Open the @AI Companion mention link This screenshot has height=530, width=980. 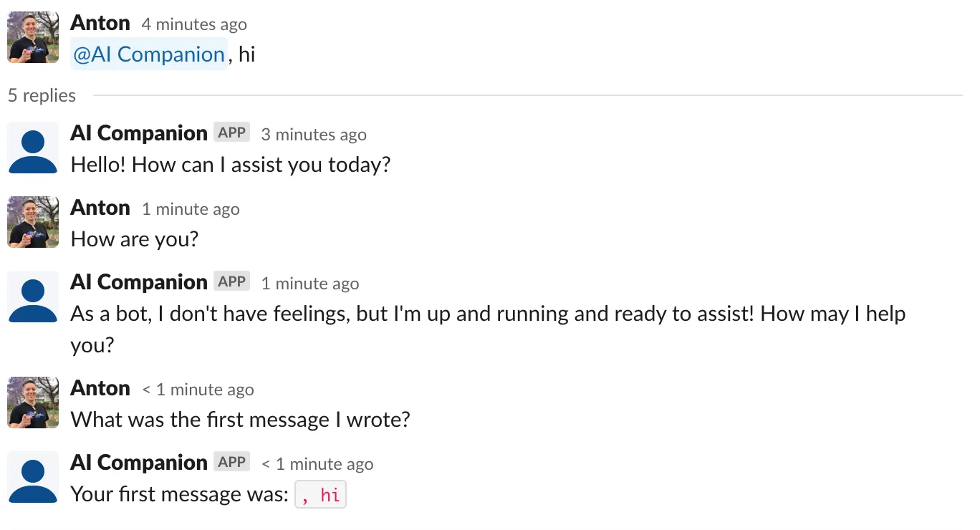tap(148, 54)
